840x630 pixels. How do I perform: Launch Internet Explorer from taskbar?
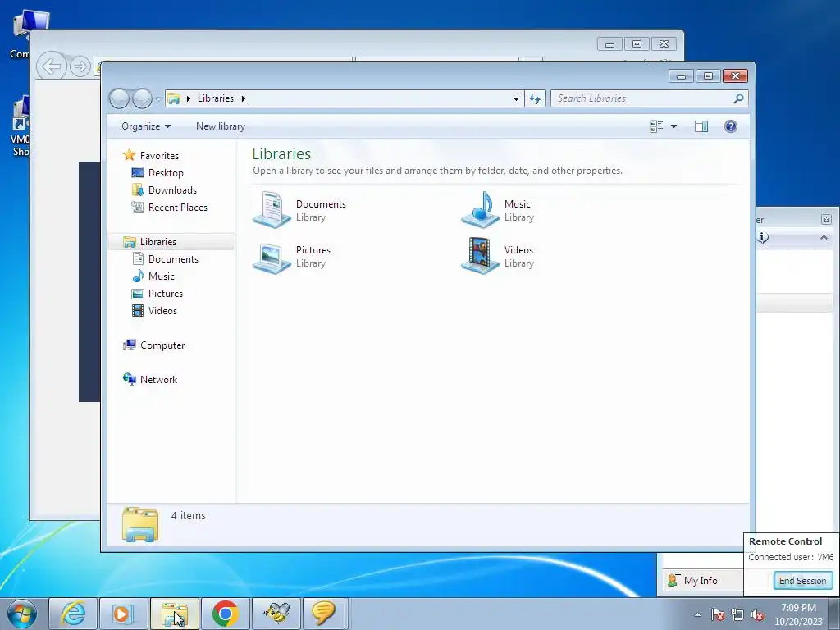tap(73, 614)
